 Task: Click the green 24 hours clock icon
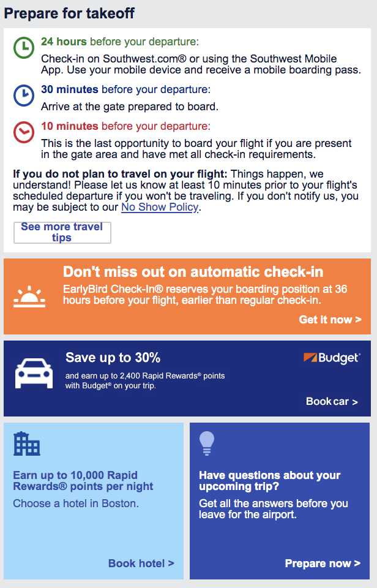click(x=24, y=47)
